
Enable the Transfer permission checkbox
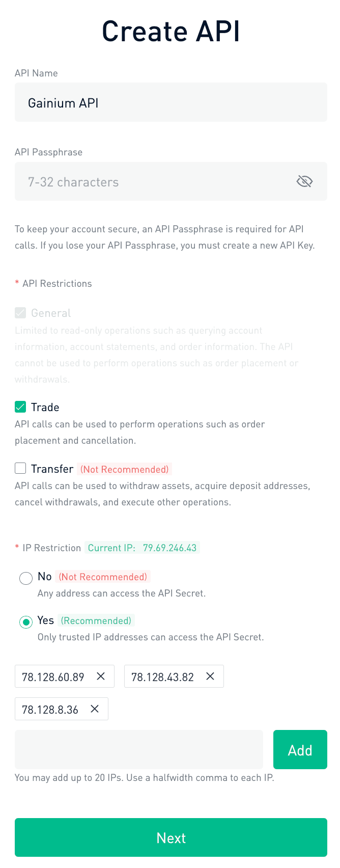[20, 468]
